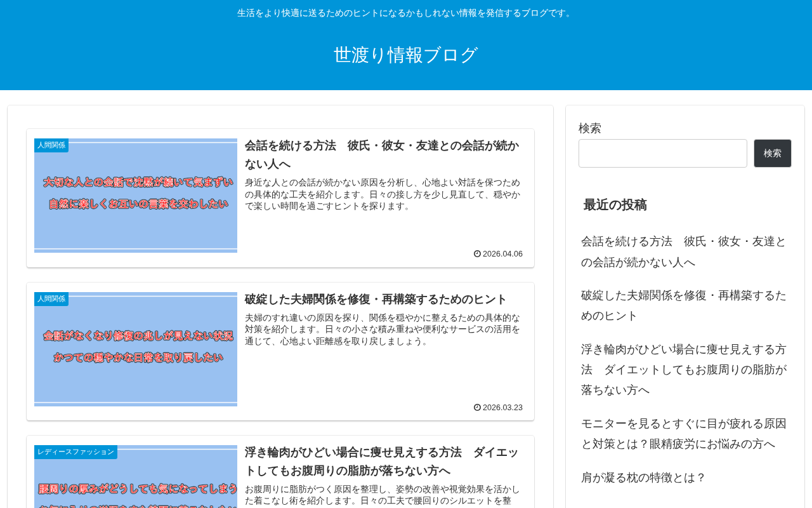Click the レディースファッション category tag
812x508 pixels.
(x=75, y=452)
